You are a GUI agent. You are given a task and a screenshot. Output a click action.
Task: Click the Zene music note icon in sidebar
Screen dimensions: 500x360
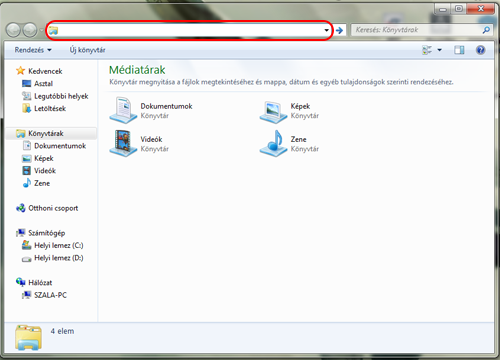pos(27,183)
